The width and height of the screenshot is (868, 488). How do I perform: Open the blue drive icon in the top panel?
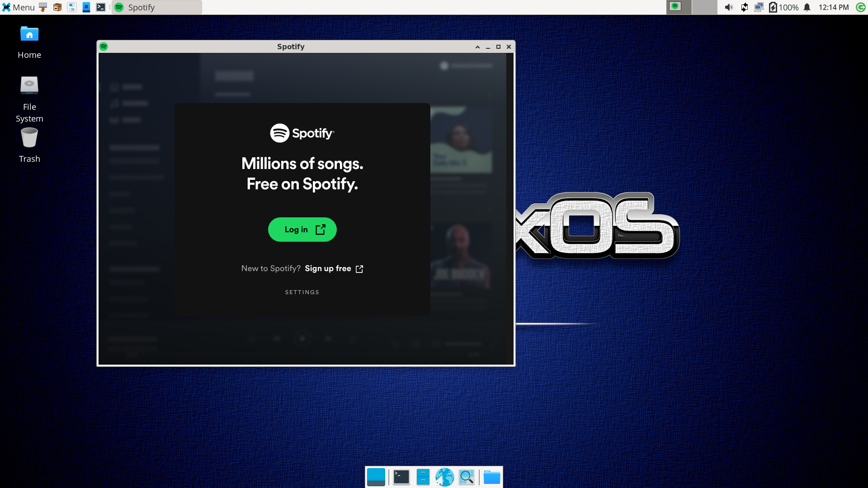coord(86,7)
